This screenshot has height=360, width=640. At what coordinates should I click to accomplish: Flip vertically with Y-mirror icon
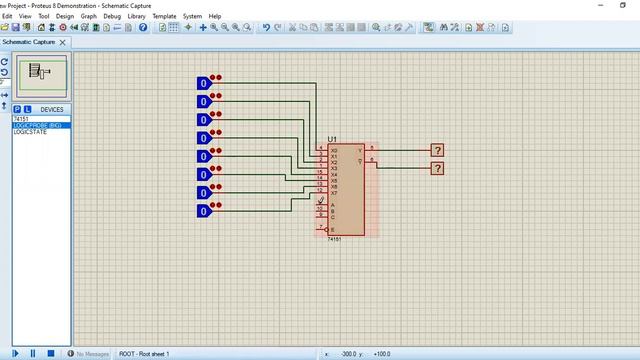pos(4,106)
